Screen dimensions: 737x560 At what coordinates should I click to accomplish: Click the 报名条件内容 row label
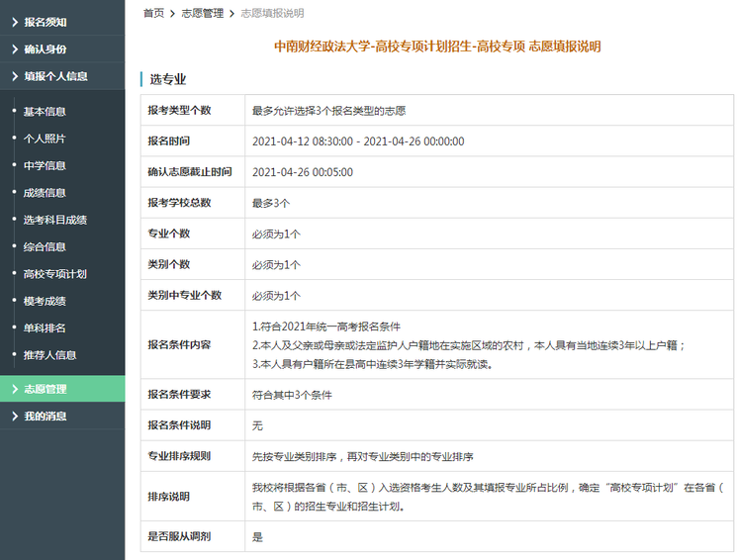pyautogui.click(x=179, y=344)
